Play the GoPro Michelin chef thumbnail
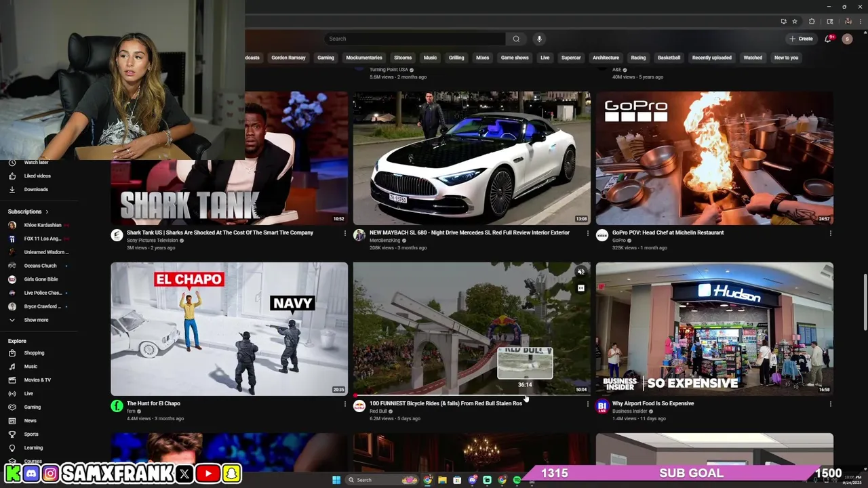 click(715, 158)
